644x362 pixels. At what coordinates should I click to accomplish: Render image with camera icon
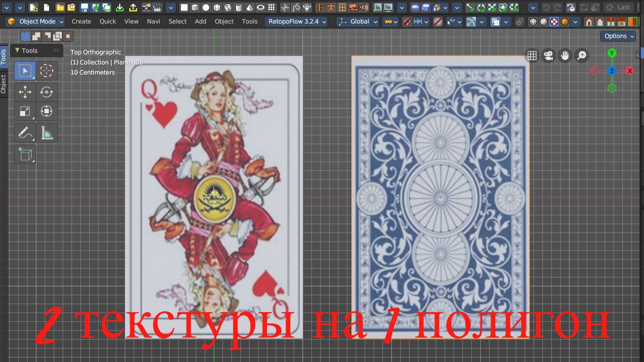(x=146, y=7)
